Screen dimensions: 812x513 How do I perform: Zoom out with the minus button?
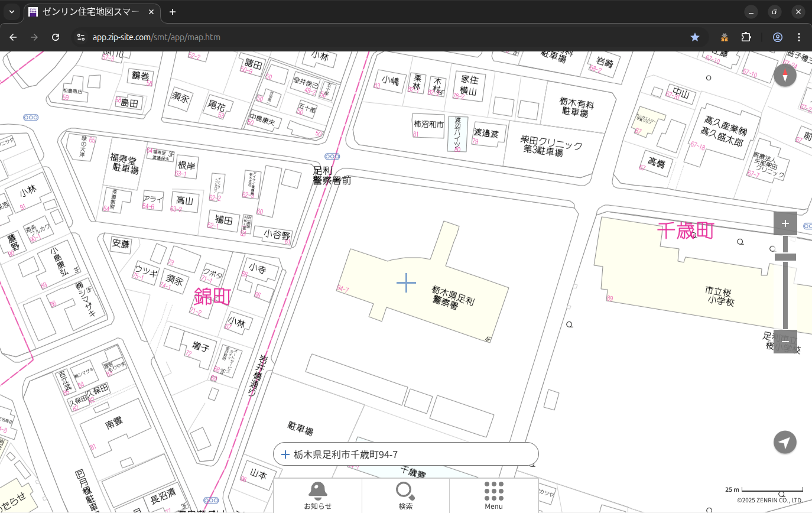785,341
